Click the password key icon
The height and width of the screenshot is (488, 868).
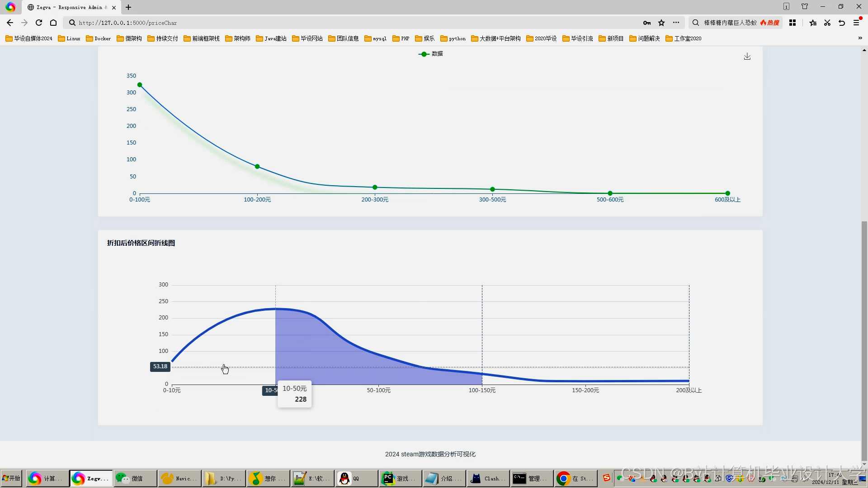coord(647,23)
